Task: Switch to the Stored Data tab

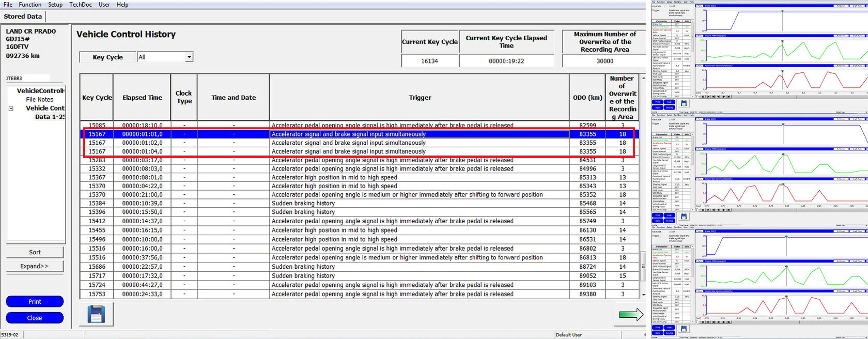Action: coord(23,17)
